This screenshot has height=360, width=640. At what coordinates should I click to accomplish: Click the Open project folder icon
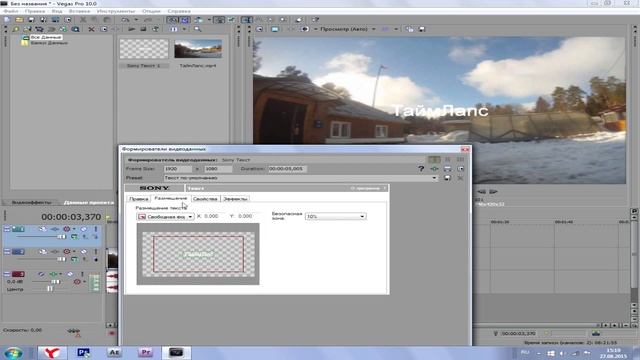(19, 20)
